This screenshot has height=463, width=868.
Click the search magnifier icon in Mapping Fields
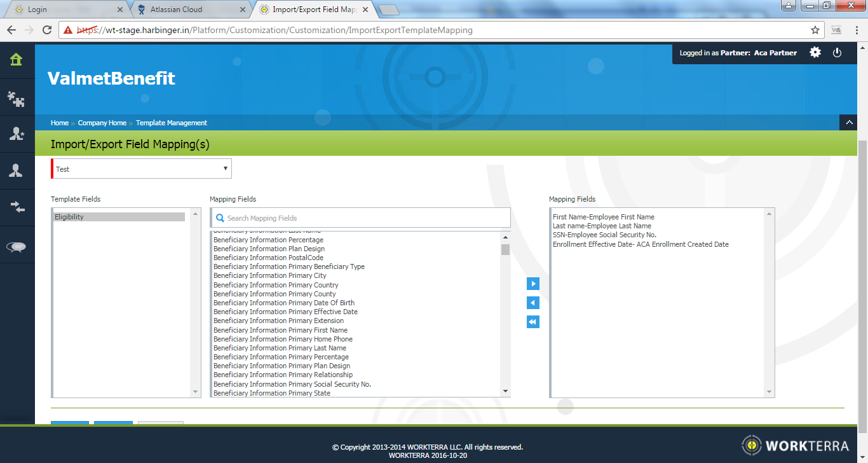tap(220, 218)
